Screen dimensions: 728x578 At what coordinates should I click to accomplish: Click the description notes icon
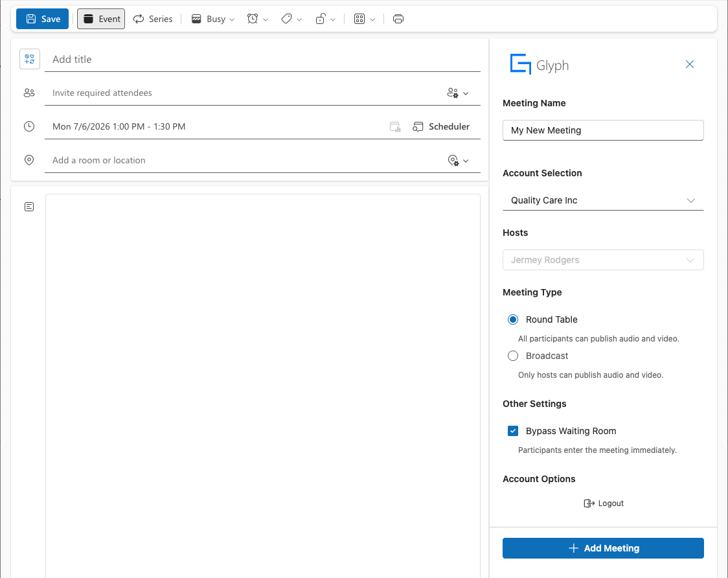click(29, 207)
